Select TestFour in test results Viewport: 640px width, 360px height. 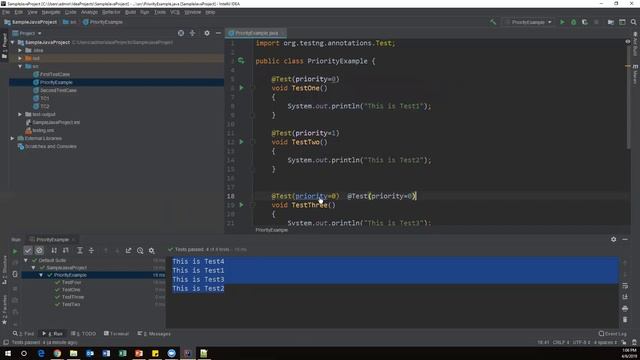pos(71,282)
